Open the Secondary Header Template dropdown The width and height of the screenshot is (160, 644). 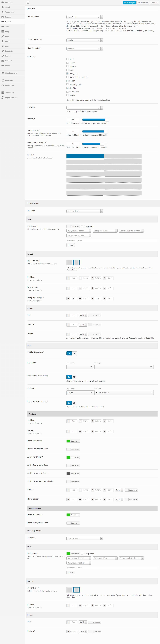coord(85,538)
